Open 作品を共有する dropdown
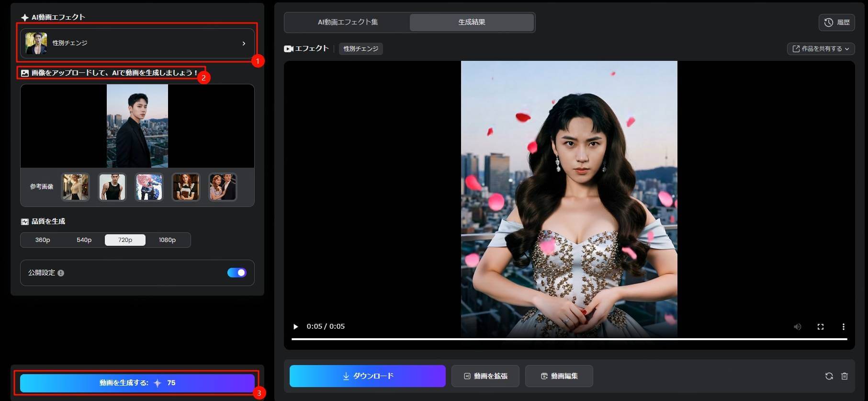Image resolution: width=868 pixels, height=401 pixels. click(x=821, y=49)
